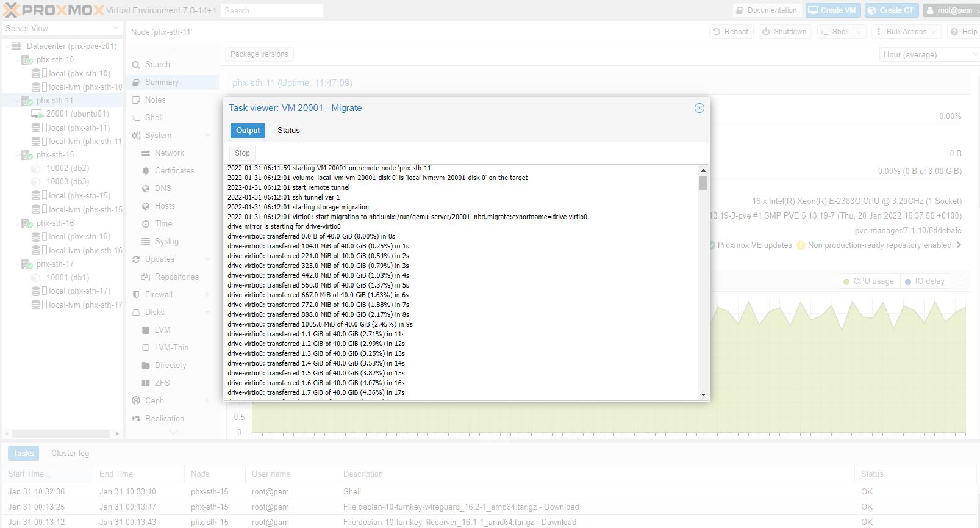Viewport: 980px width, 528px height.
Task: Click the Certificates icon under System
Action: (146, 171)
